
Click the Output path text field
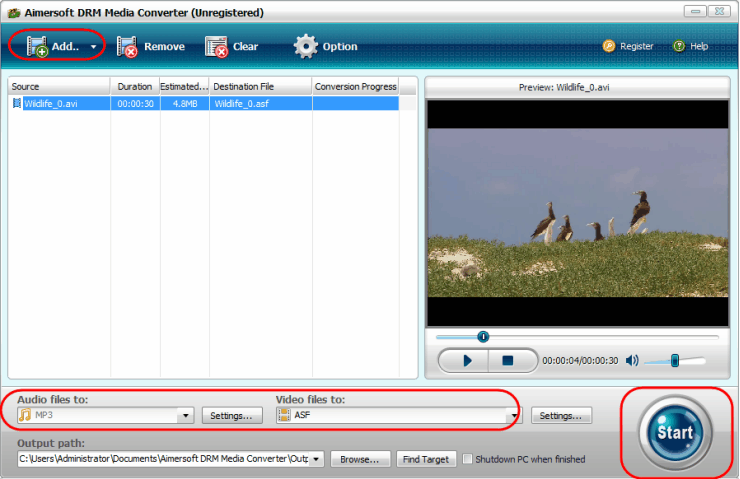[164, 459]
